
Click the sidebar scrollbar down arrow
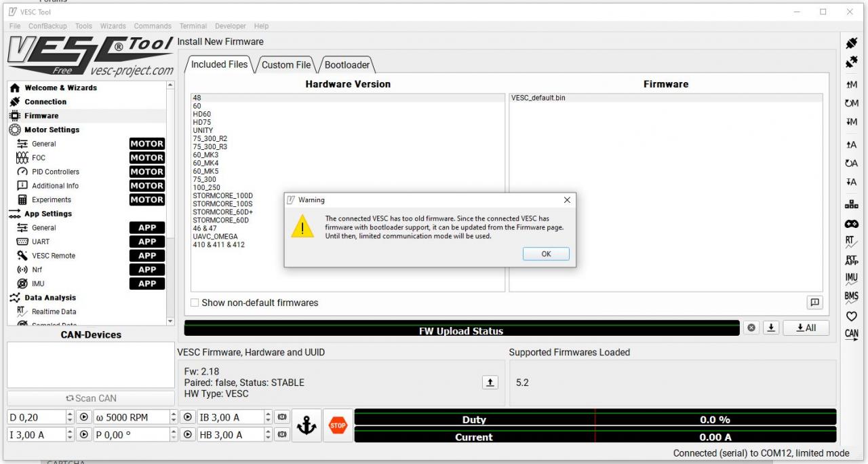pos(170,321)
